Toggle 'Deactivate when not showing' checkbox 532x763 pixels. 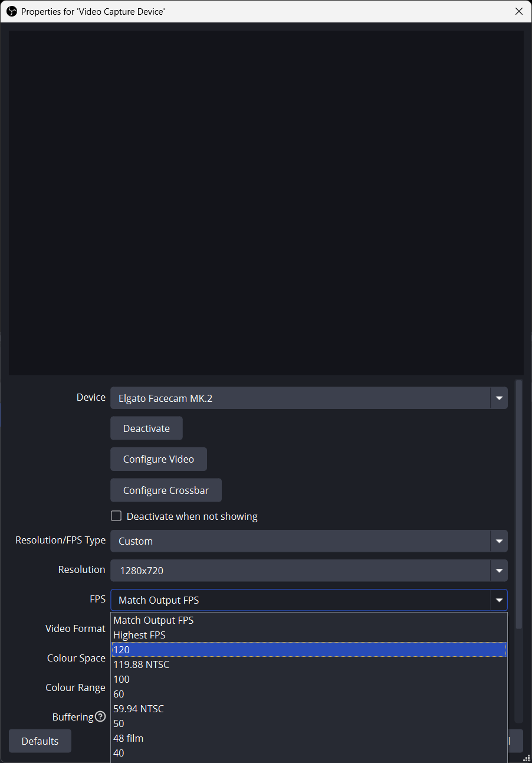[x=116, y=516]
